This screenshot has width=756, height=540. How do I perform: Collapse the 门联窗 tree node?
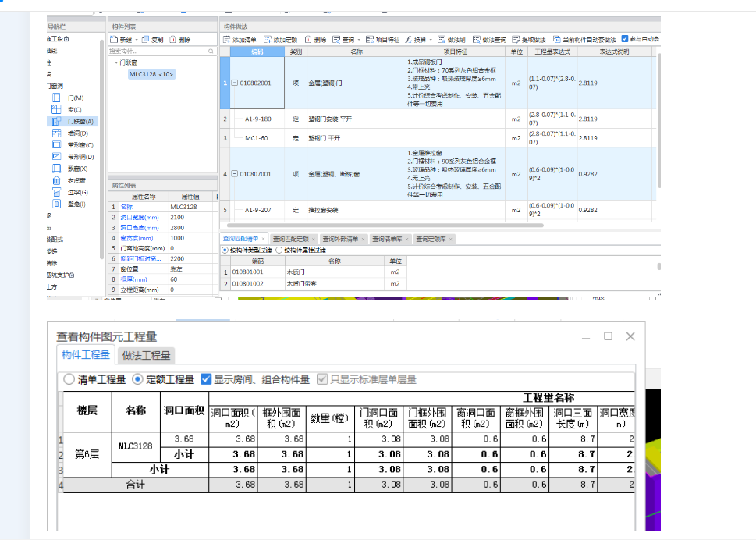click(116, 62)
